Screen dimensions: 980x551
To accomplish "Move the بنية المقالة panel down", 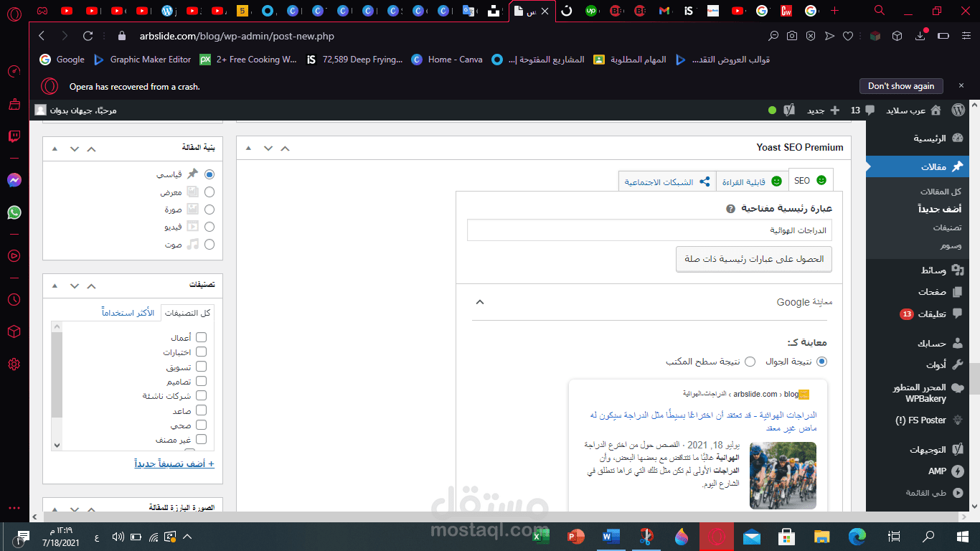I will pos(75,149).
